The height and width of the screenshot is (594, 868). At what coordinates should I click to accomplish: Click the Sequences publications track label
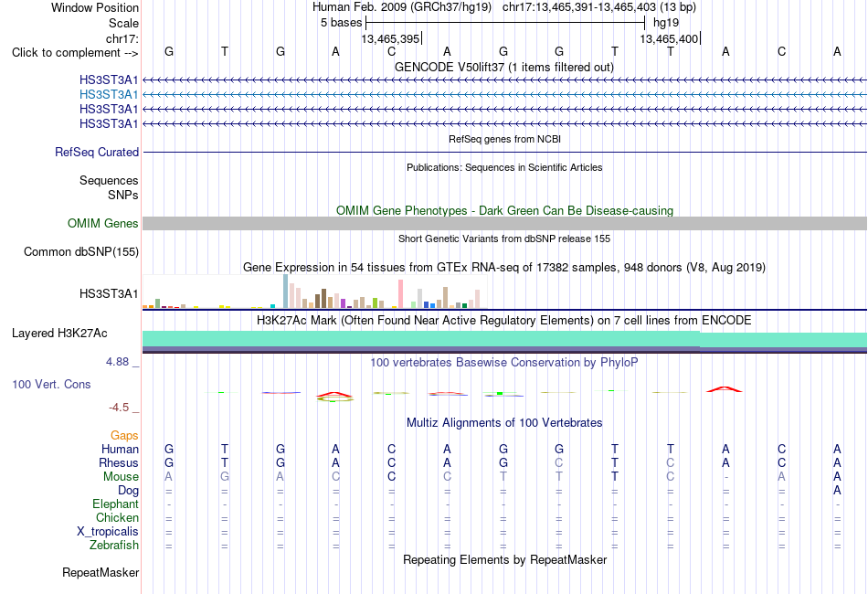pyautogui.click(x=109, y=180)
